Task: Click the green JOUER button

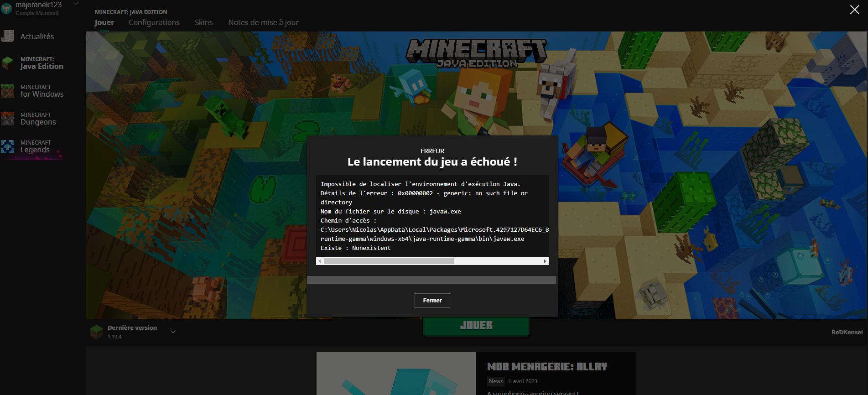Action: point(476,326)
